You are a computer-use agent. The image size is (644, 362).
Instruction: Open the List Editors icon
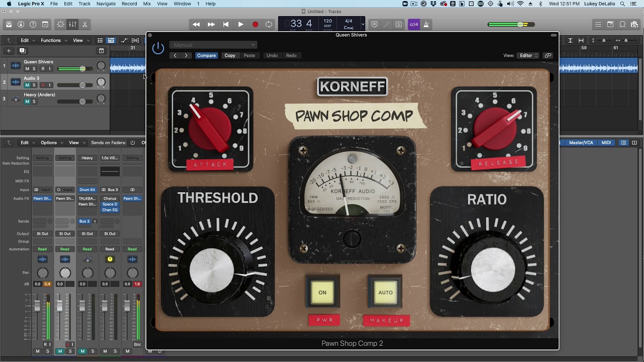[598, 24]
